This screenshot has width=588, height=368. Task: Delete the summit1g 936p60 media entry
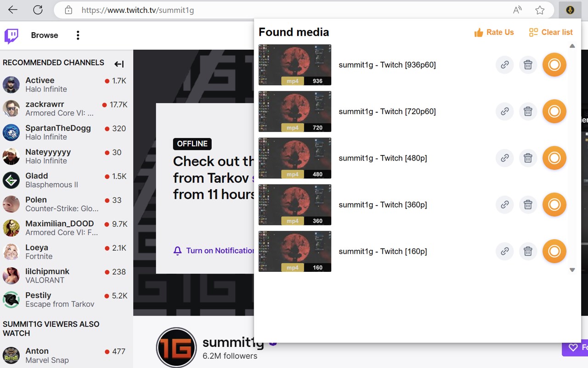pyautogui.click(x=528, y=65)
